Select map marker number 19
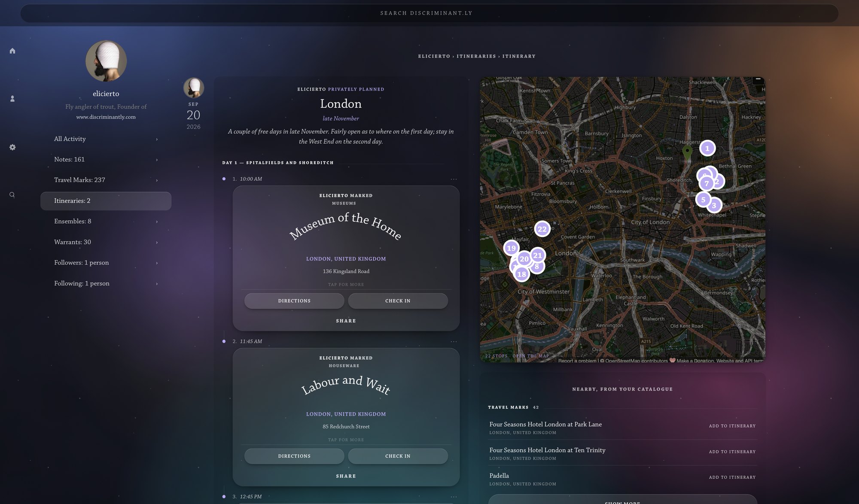Screen dimensions: 859x504 point(511,248)
